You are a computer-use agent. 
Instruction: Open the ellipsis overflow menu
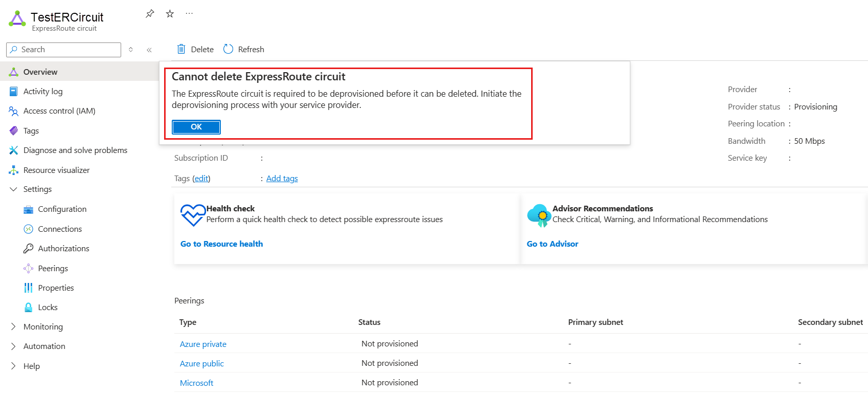pos(189,14)
